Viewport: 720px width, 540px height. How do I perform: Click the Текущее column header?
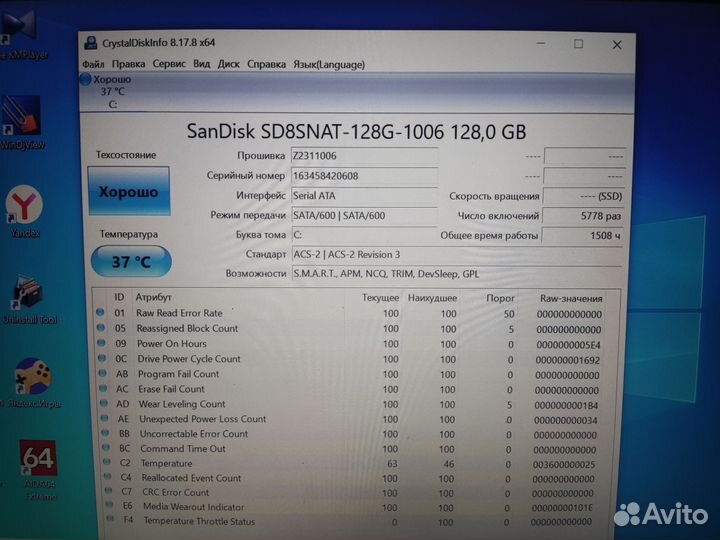380,298
